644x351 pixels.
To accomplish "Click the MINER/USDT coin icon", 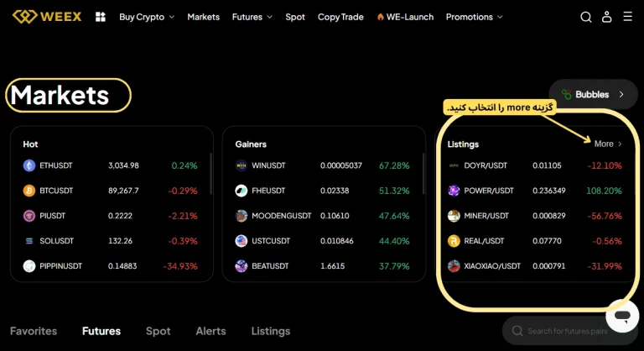I will [454, 216].
